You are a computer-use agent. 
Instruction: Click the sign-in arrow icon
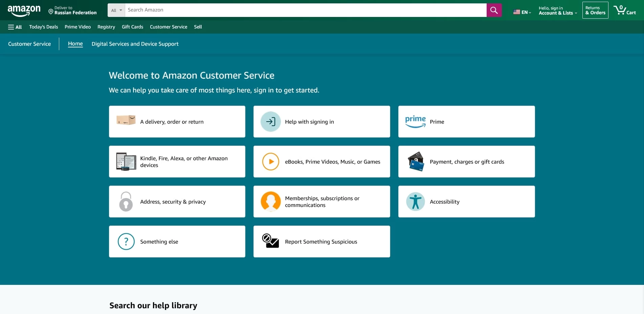[x=270, y=122]
